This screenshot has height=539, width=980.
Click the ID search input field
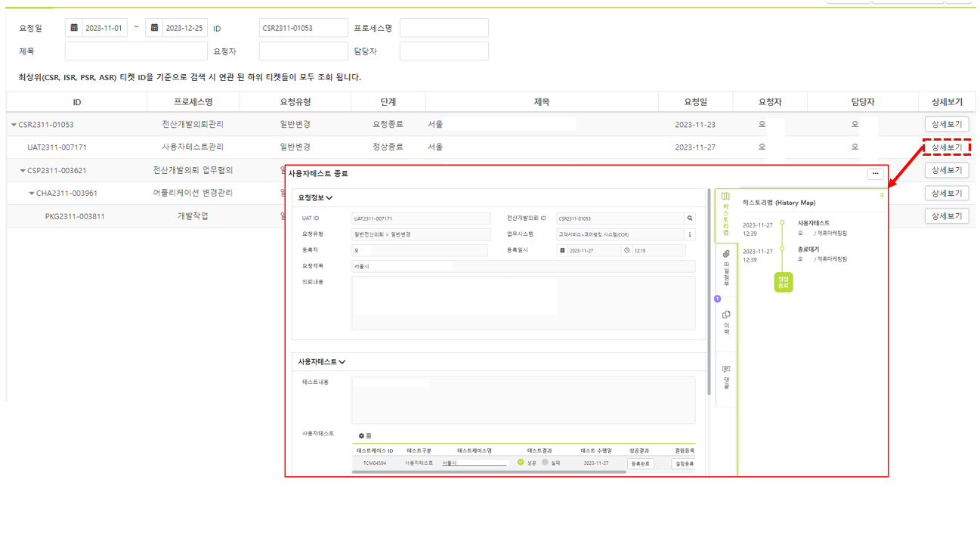tap(303, 28)
